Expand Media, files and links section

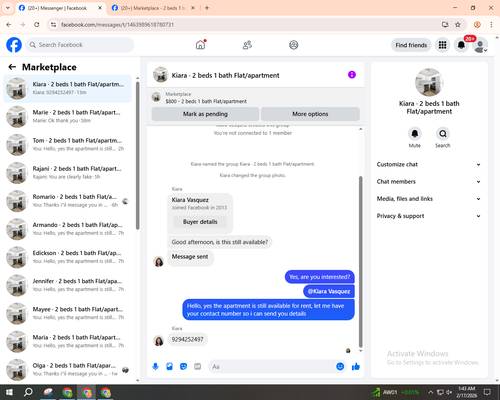click(x=429, y=199)
